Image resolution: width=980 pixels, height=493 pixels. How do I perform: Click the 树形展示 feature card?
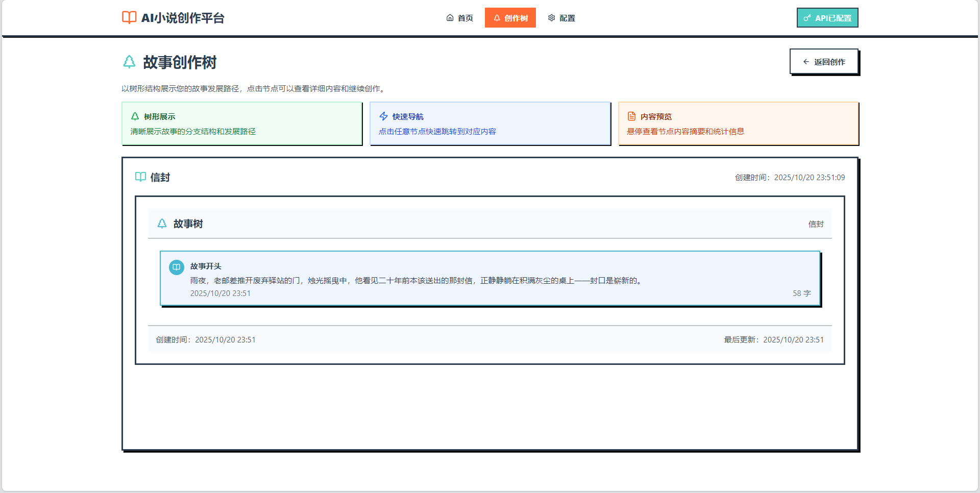click(241, 124)
